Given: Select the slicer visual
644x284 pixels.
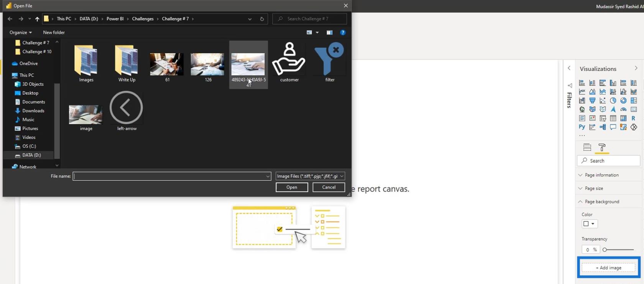Looking at the screenshot, I should 603,118.
